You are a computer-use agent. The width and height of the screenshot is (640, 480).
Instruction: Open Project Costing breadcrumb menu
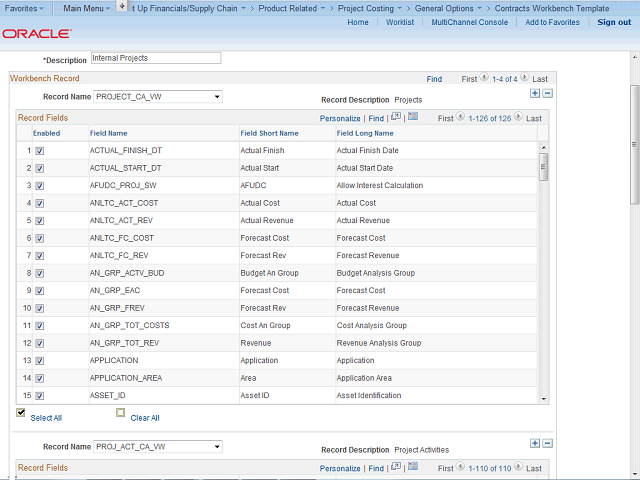click(x=370, y=8)
